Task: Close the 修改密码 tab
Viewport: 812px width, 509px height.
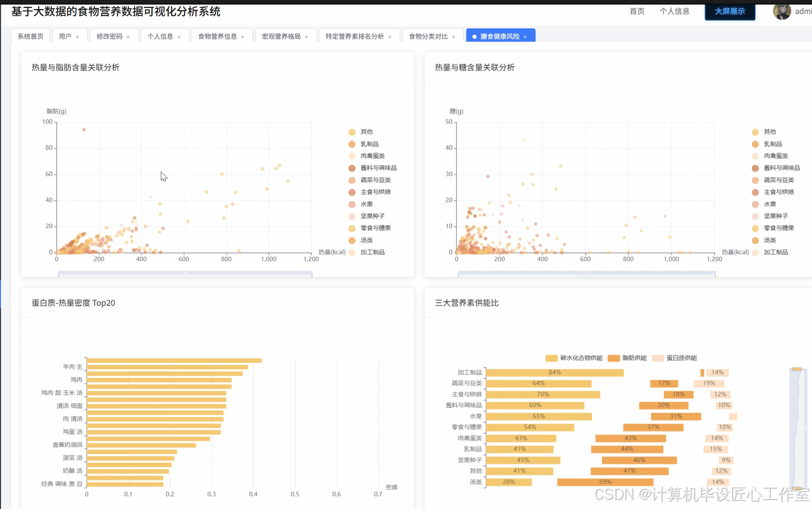Action: click(x=128, y=37)
